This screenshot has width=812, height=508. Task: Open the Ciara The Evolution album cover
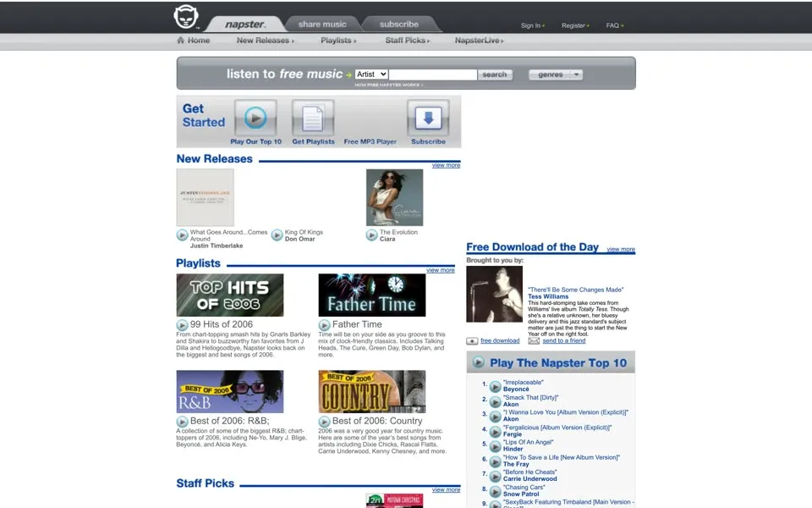395,197
